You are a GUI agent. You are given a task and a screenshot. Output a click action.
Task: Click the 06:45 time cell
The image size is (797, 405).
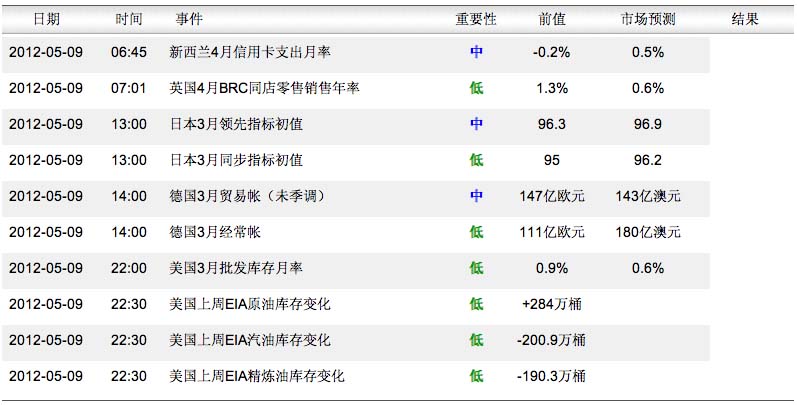[x=128, y=52]
